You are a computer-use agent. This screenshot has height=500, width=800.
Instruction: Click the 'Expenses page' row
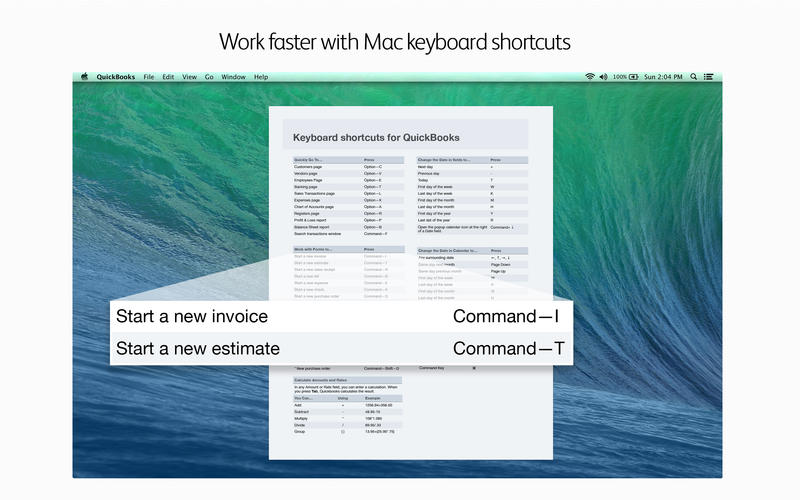[x=348, y=200]
